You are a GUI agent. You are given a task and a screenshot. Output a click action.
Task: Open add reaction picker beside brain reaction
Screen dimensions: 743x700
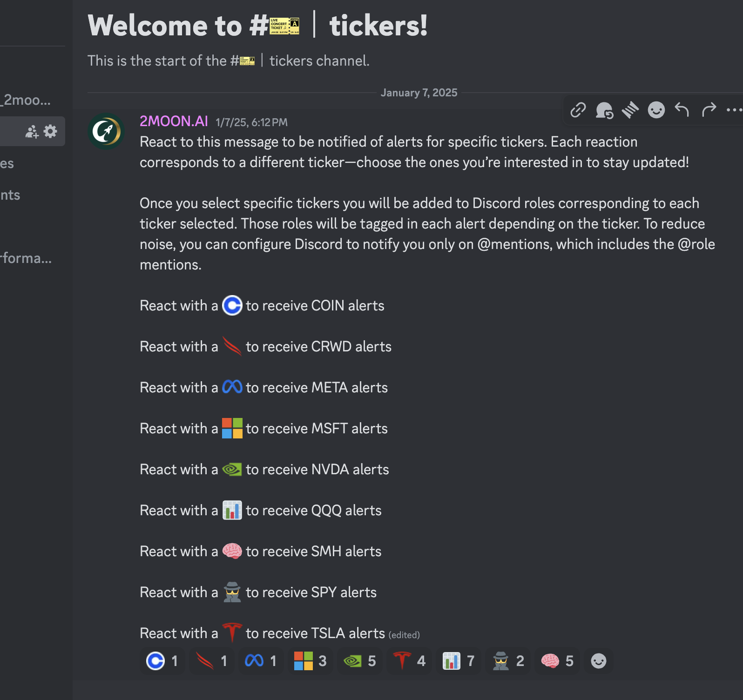[598, 661]
